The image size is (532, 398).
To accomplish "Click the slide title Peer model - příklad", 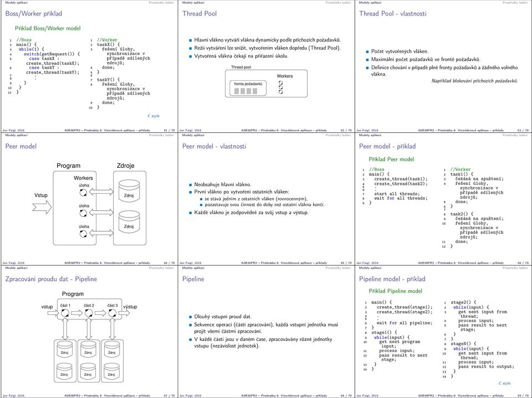I will tap(387, 147).
